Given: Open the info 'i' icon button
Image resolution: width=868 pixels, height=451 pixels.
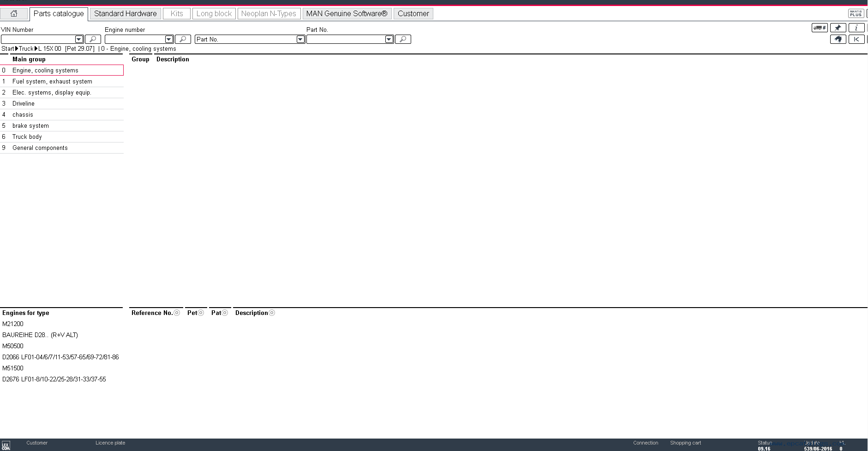Looking at the screenshot, I should click(856, 28).
